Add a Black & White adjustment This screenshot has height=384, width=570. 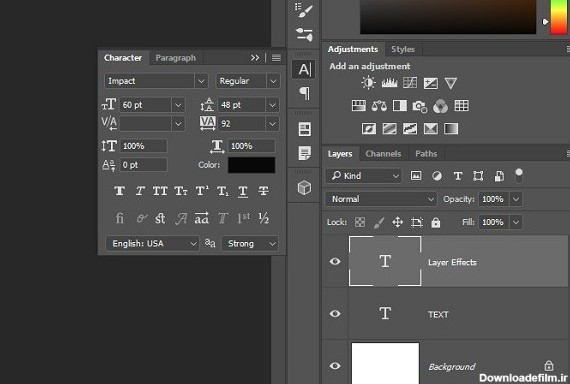coord(400,106)
